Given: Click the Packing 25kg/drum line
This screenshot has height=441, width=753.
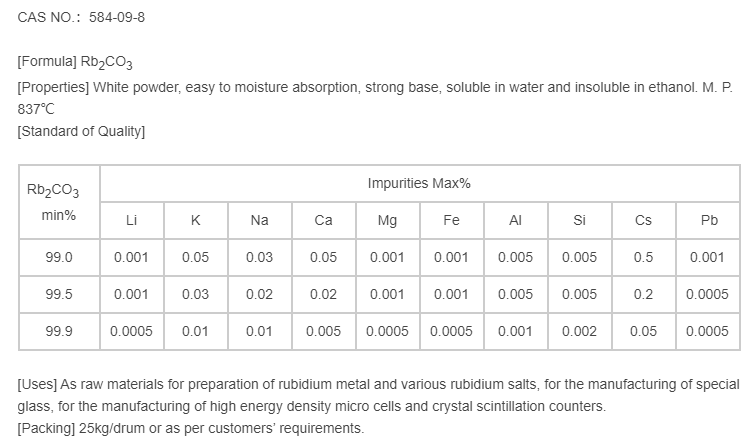Looking at the screenshot, I should [x=191, y=429].
